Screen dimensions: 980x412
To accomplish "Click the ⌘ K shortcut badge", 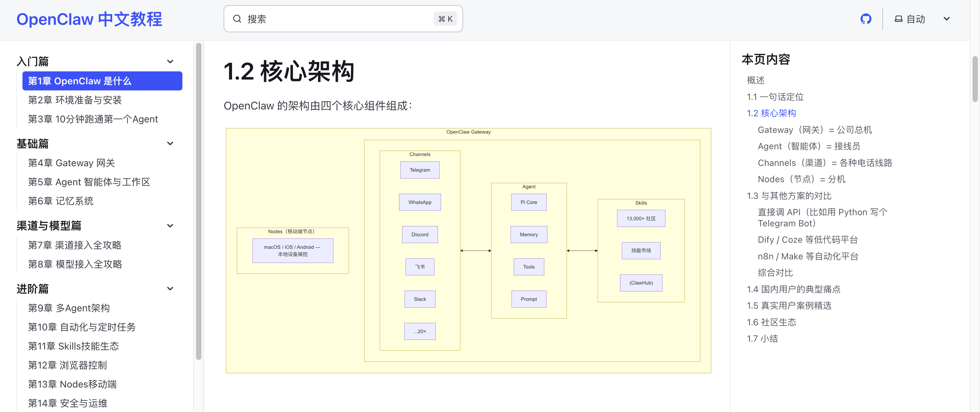I will (445, 19).
